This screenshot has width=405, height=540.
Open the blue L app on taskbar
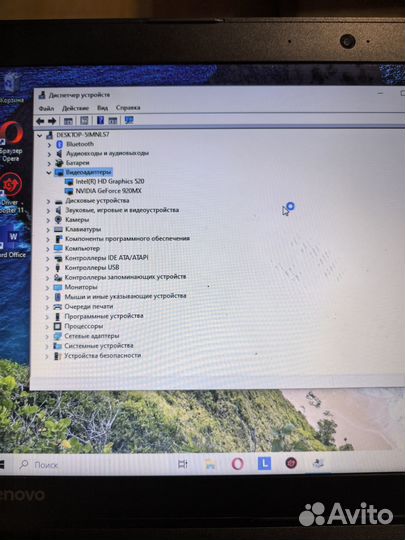click(x=264, y=464)
